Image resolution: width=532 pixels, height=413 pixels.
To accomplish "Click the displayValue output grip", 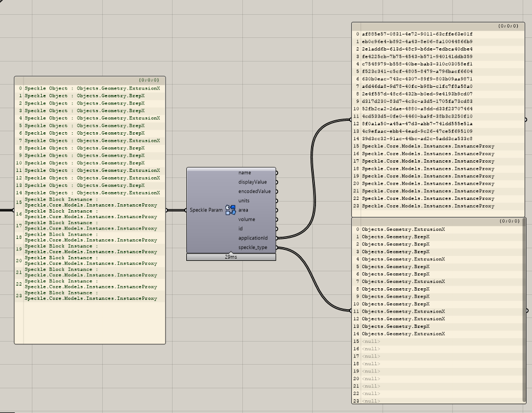I will click(x=277, y=182).
